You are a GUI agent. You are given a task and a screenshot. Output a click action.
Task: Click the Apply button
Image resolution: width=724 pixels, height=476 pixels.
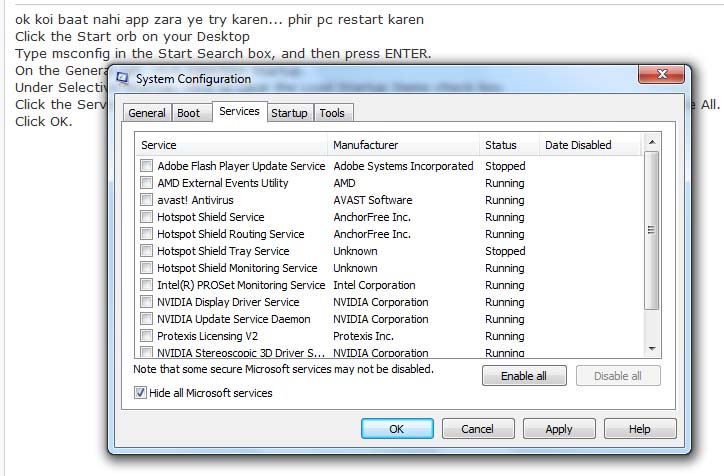pos(559,429)
